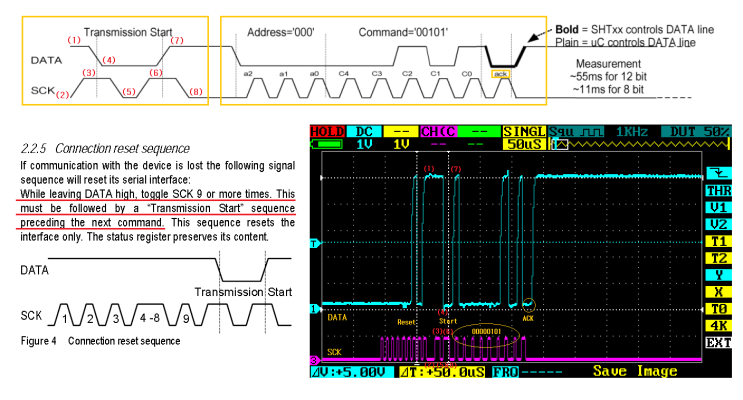The image size is (743, 400).
Task: Select the T0 item in side menu
Action: [719, 309]
